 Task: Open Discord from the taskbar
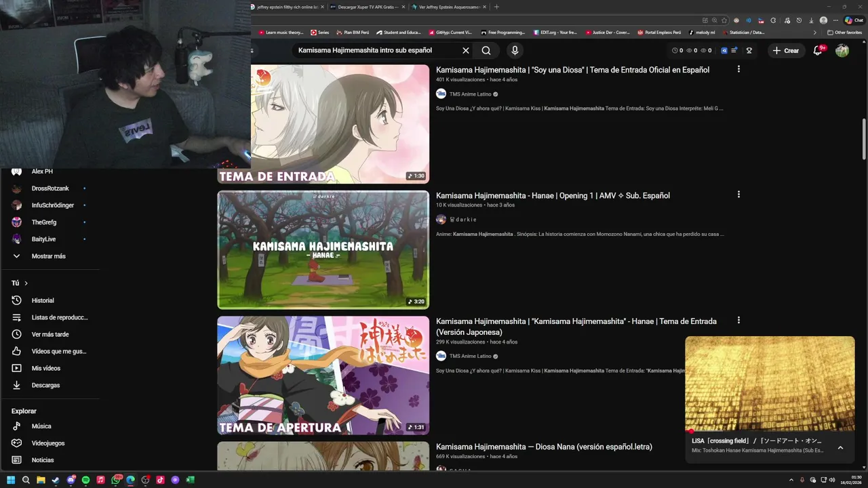[71, 480]
